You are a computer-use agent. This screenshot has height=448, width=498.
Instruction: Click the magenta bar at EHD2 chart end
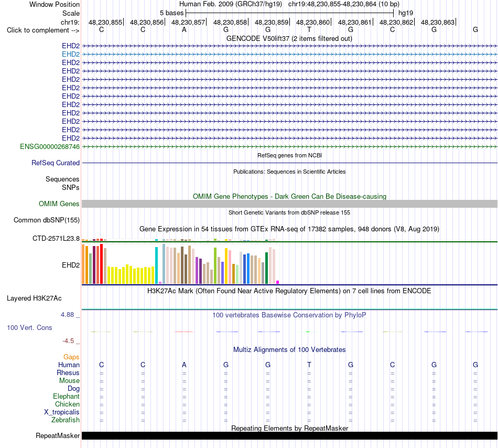pos(278,282)
